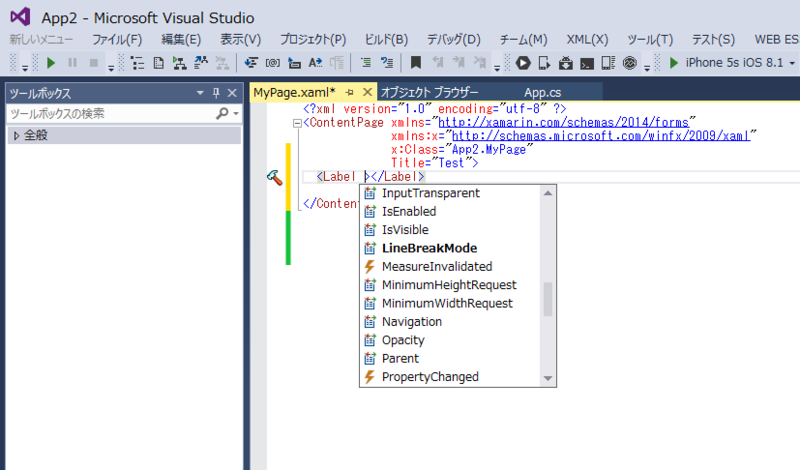Open overflow options after the profiler icon
Screen dimensions: 800x470
click(x=647, y=67)
